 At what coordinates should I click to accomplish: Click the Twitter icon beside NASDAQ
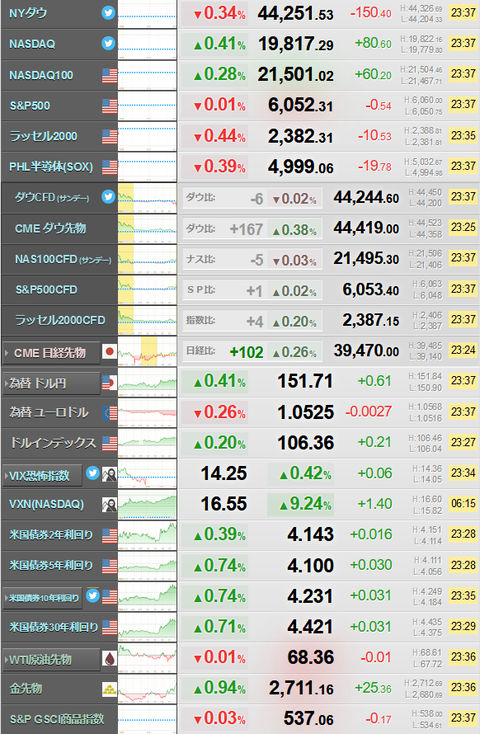point(108,44)
